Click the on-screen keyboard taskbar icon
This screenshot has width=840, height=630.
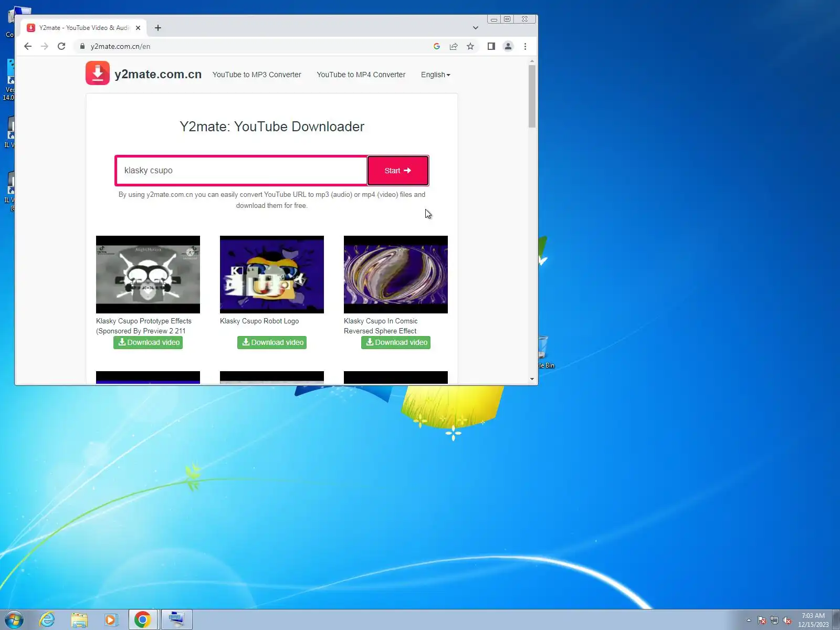pos(176,619)
